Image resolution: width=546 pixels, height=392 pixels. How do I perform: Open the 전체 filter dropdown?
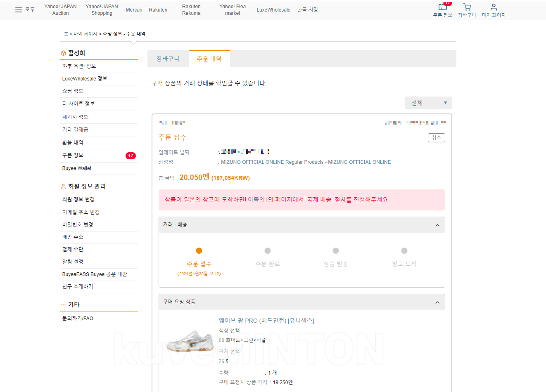428,103
